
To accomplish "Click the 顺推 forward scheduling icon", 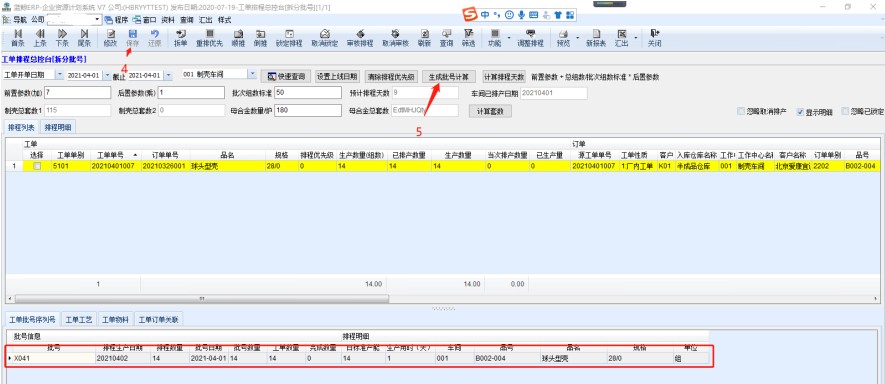I will 238,38.
